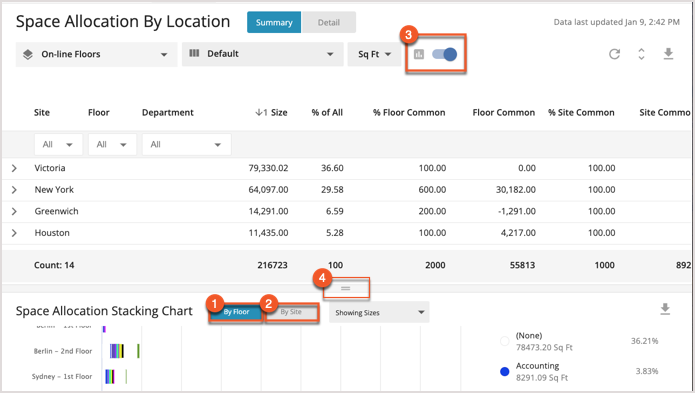Sort by the % Site Common column
The image size is (695, 393).
point(581,113)
